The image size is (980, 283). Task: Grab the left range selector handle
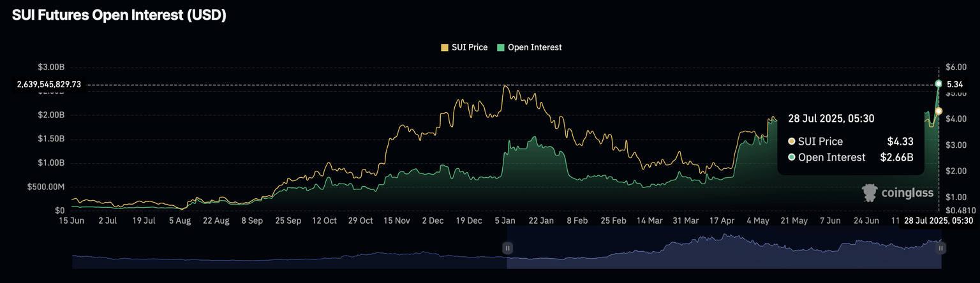[x=507, y=248]
